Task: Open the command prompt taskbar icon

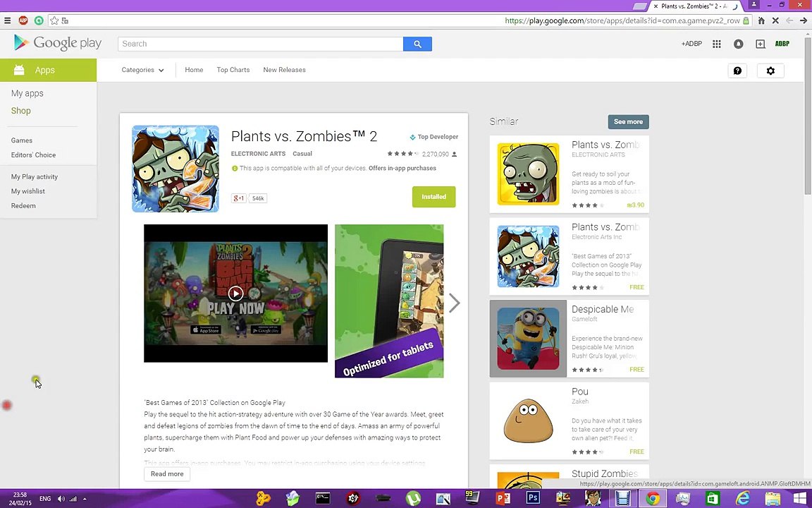Action: point(323,499)
